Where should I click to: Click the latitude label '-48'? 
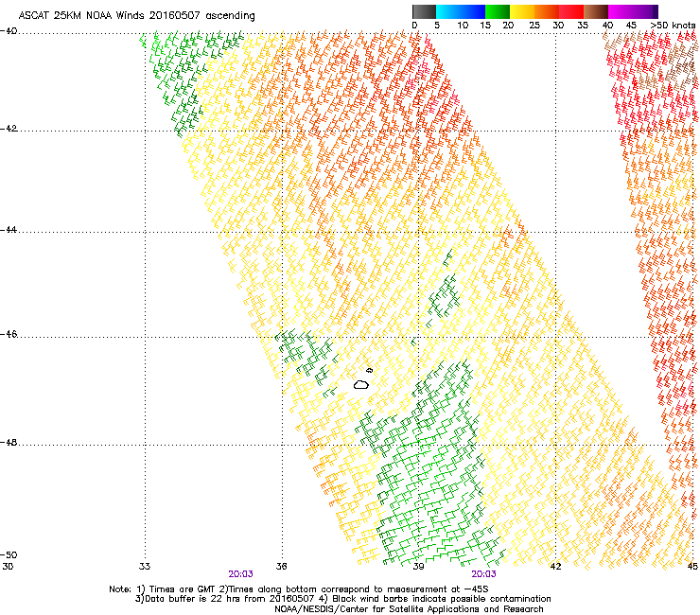point(9,443)
